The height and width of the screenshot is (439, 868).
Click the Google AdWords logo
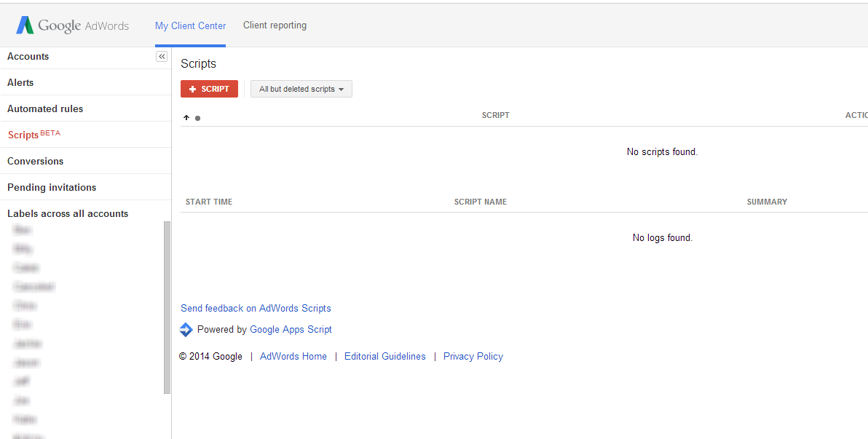point(72,25)
